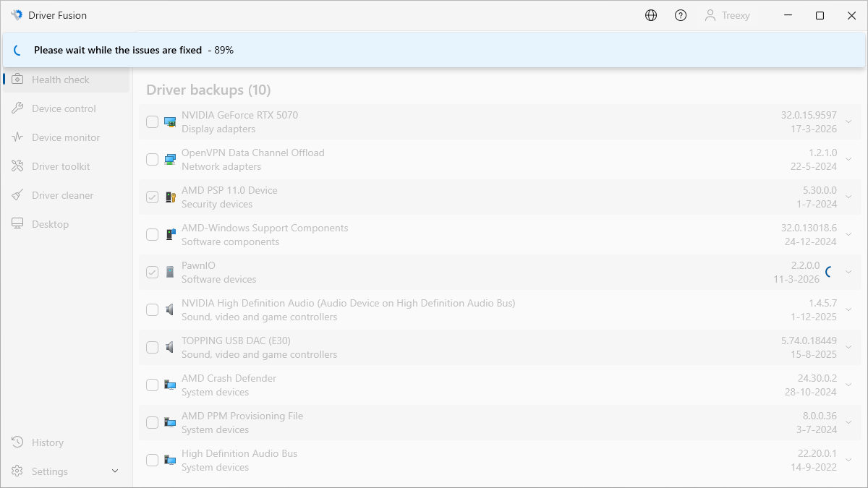Click the Driver backups (10) heading

208,90
